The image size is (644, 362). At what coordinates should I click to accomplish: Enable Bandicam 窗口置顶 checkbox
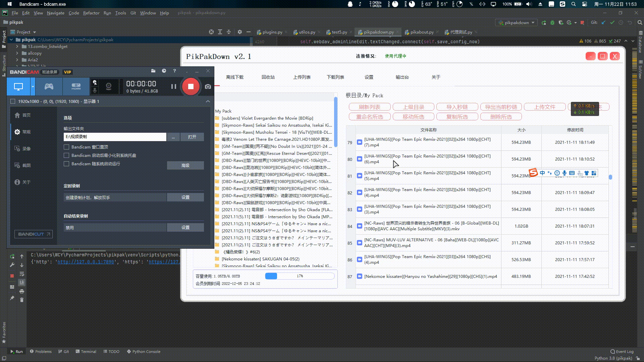pos(66,147)
